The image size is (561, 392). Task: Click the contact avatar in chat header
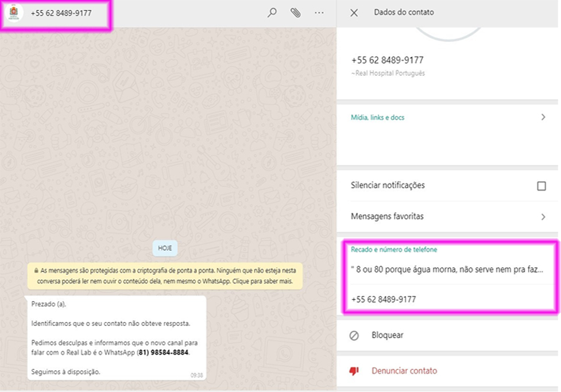click(14, 13)
